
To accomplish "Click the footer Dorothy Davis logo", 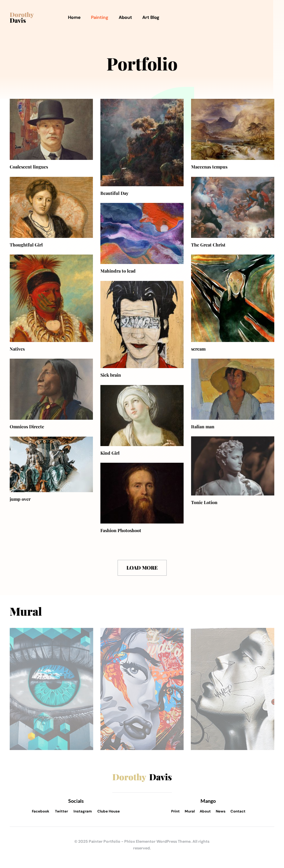I will pyautogui.click(x=142, y=777).
